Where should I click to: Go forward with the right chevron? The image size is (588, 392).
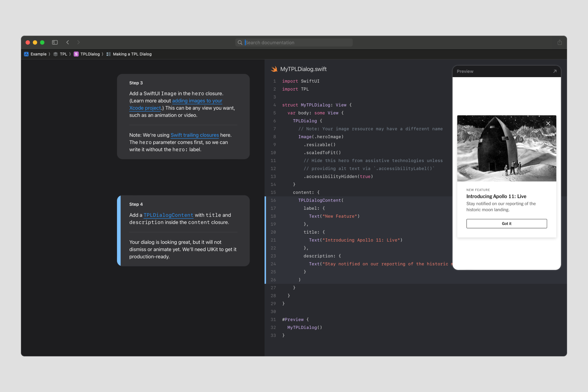78,42
